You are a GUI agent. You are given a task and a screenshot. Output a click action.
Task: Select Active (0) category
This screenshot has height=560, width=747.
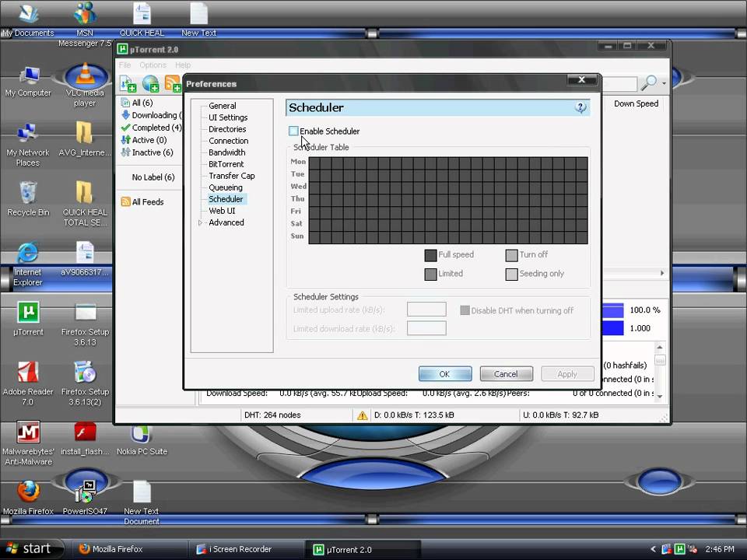[x=144, y=140]
